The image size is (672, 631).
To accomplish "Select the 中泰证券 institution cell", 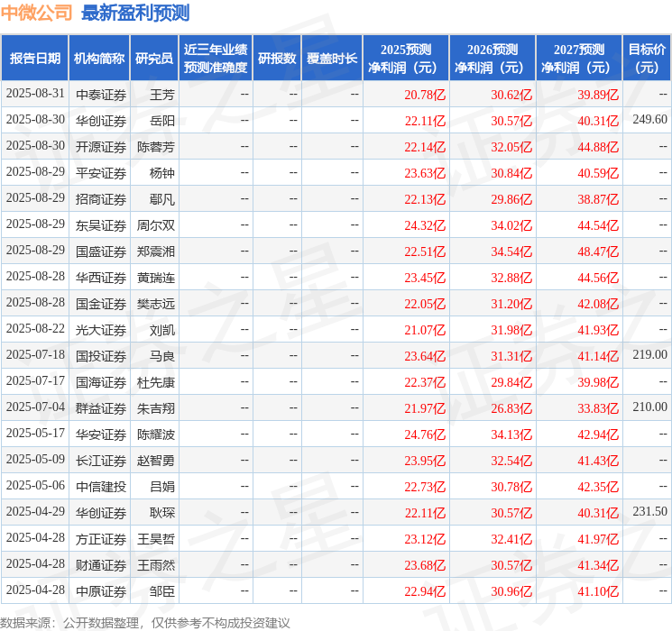I will pyautogui.click(x=101, y=95).
